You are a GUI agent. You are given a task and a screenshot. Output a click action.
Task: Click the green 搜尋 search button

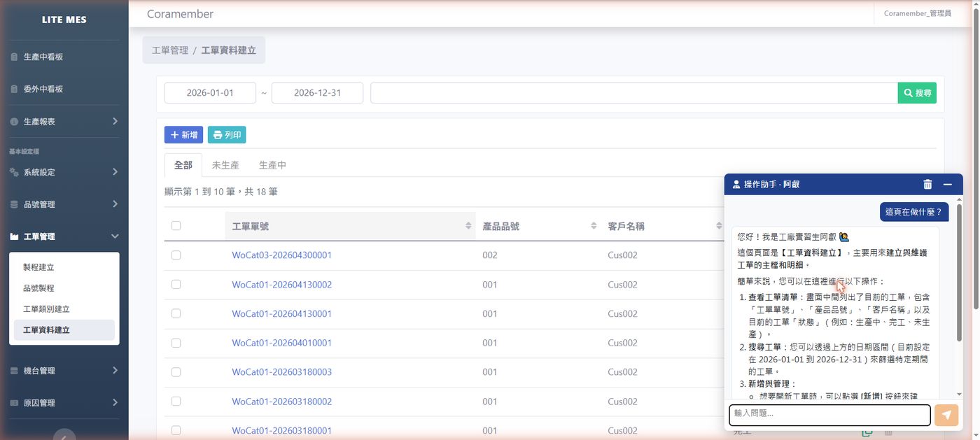tap(917, 93)
